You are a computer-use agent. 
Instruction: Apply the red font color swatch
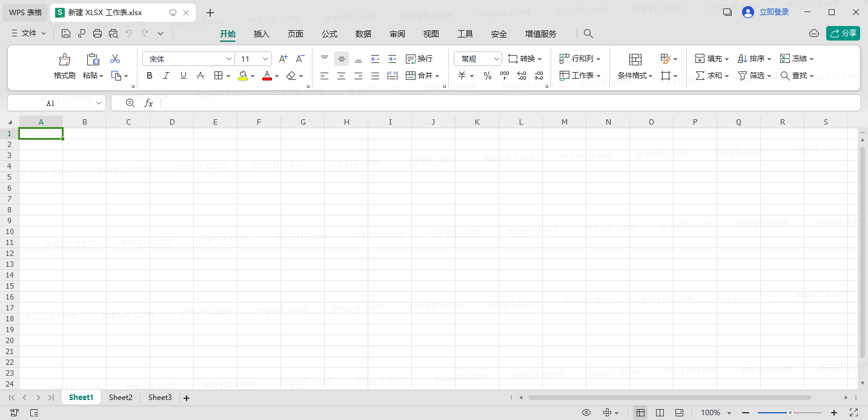click(x=267, y=76)
